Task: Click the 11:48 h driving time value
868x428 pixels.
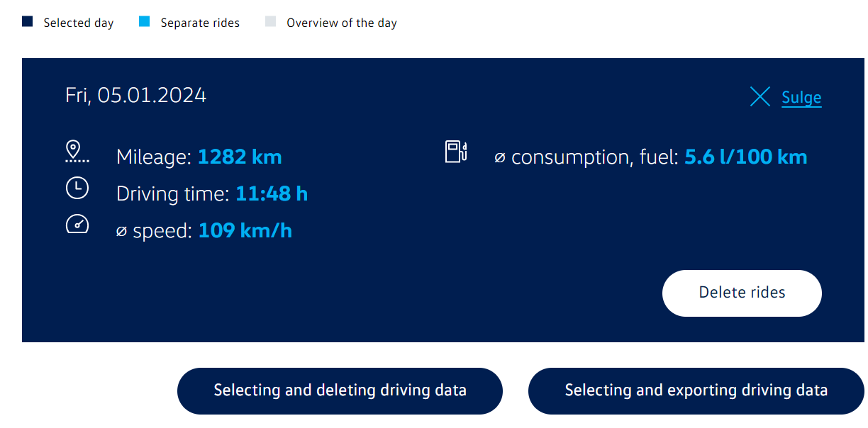Action: [x=272, y=193]
